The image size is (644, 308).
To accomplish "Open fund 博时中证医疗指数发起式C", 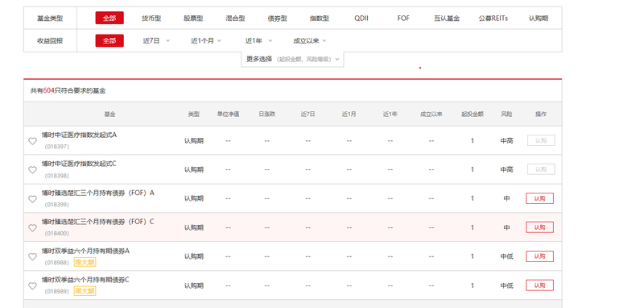I will pyautogui.click(x=79, y=164).
